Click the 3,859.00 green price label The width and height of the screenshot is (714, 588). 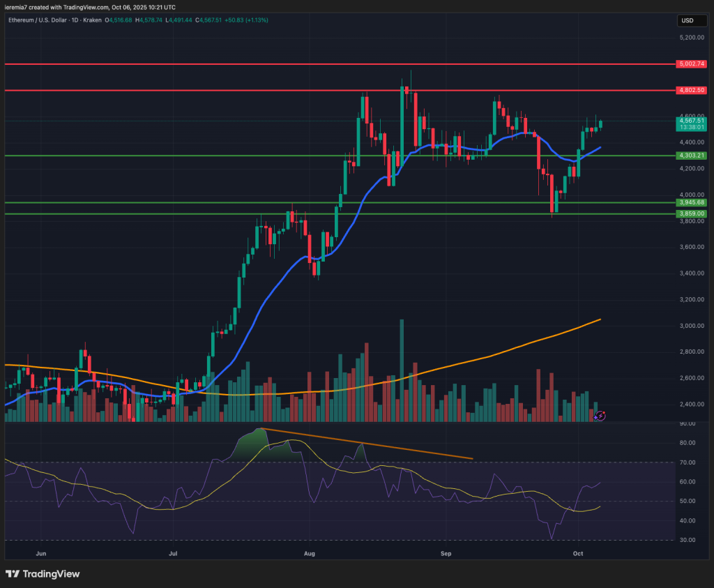pyautogui.click(x=692, y=214)
